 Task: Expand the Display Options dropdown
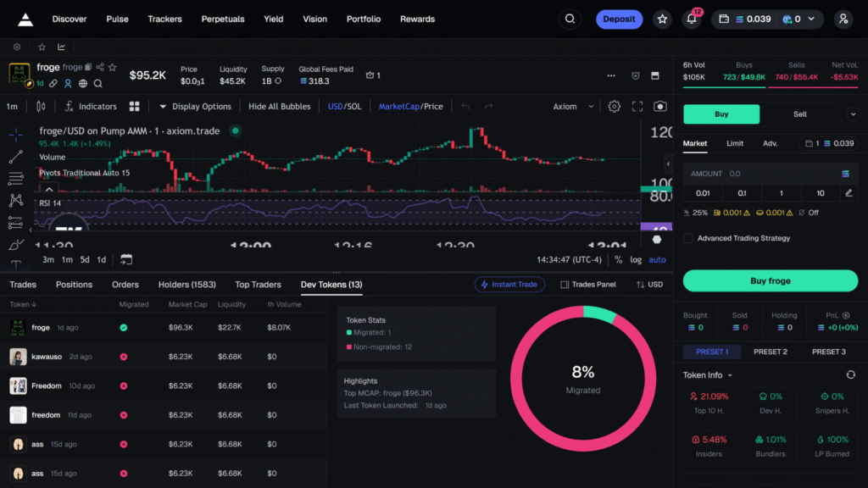pyautogui.click(x=194, y=107)
